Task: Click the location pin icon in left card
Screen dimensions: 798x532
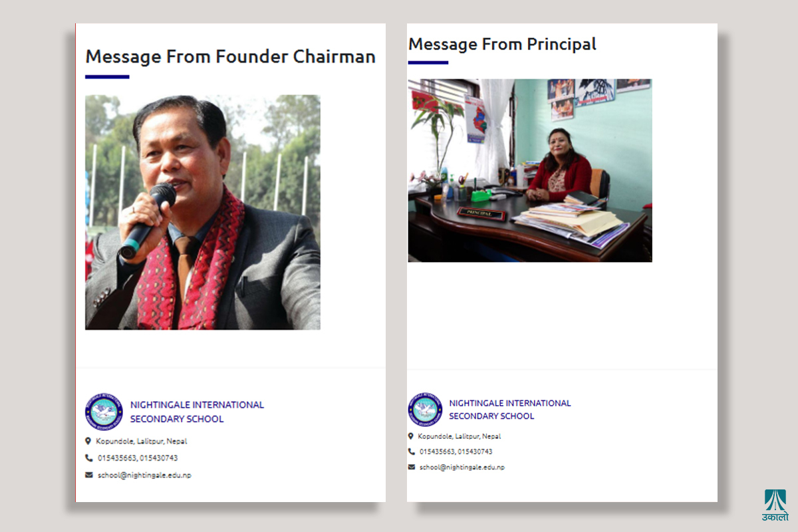Action: [88, 441]
